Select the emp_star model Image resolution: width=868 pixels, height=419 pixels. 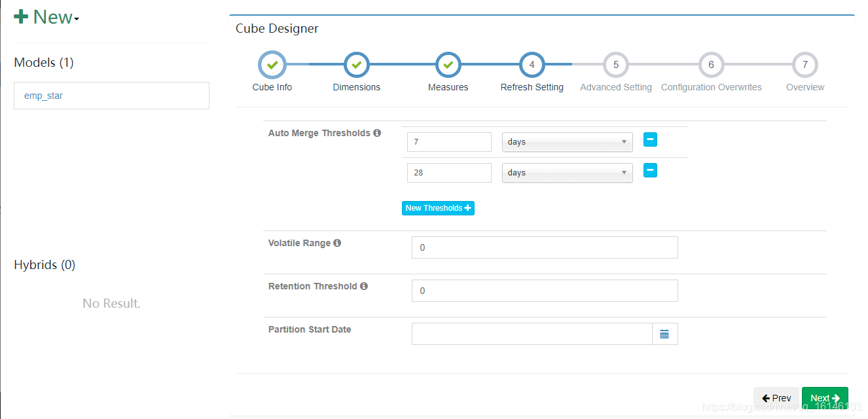[111, 96]
